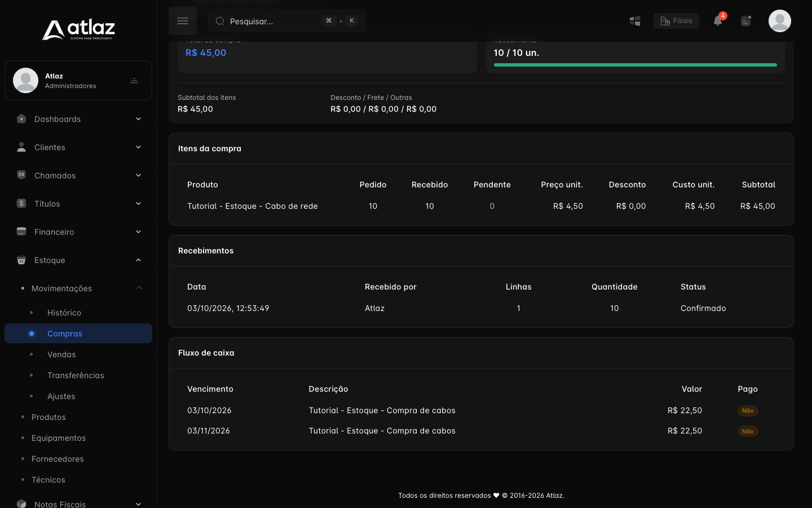Click the Filiais button

pyautogui.click(x=676, y=21)
